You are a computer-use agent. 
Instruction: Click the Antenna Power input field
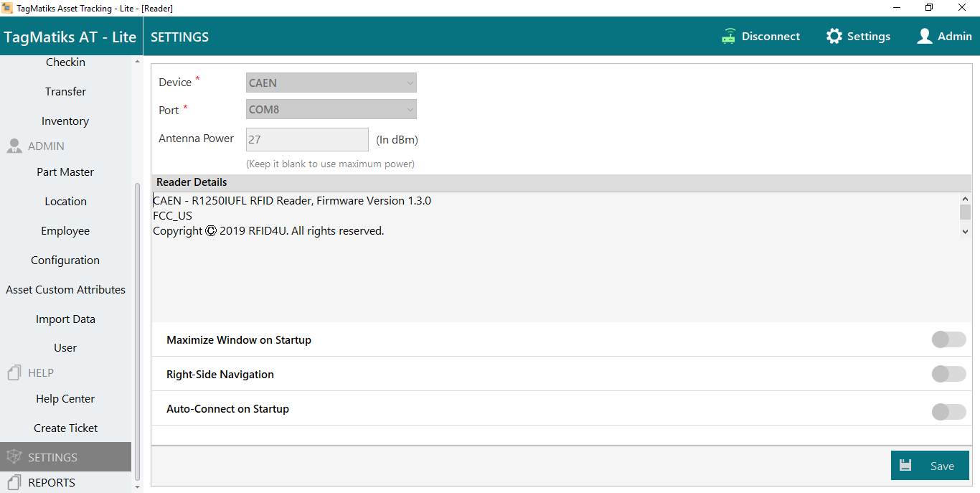pyautogui.click(x=307, y=140)
